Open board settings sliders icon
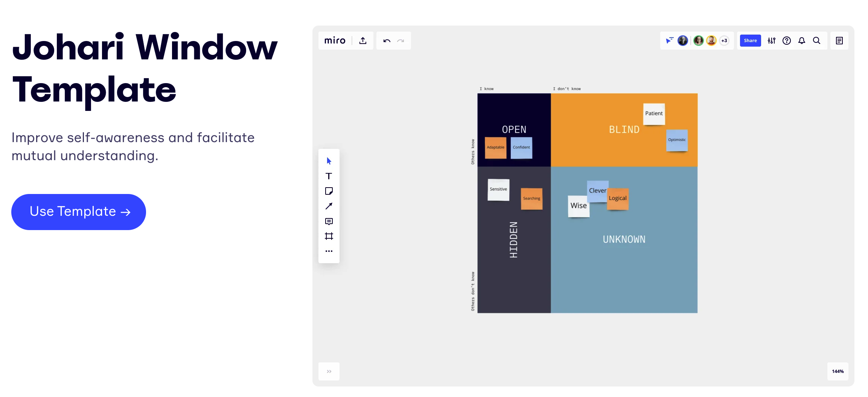The image size is (868, 397). pos(772,41)
